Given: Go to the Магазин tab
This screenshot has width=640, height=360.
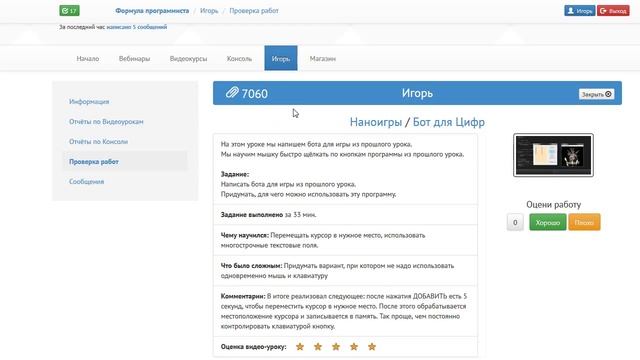Looking at the screenshot, I should pyautogui.click(x=322, y=58).
